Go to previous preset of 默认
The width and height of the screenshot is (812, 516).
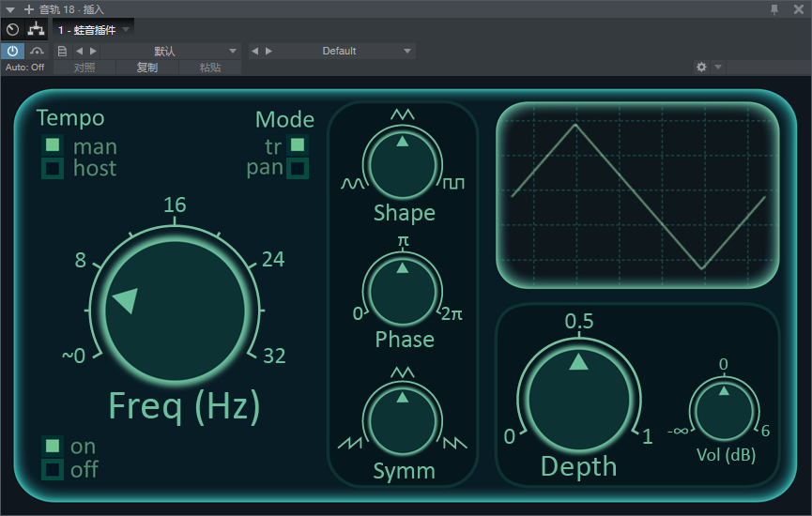coord(79,51)
